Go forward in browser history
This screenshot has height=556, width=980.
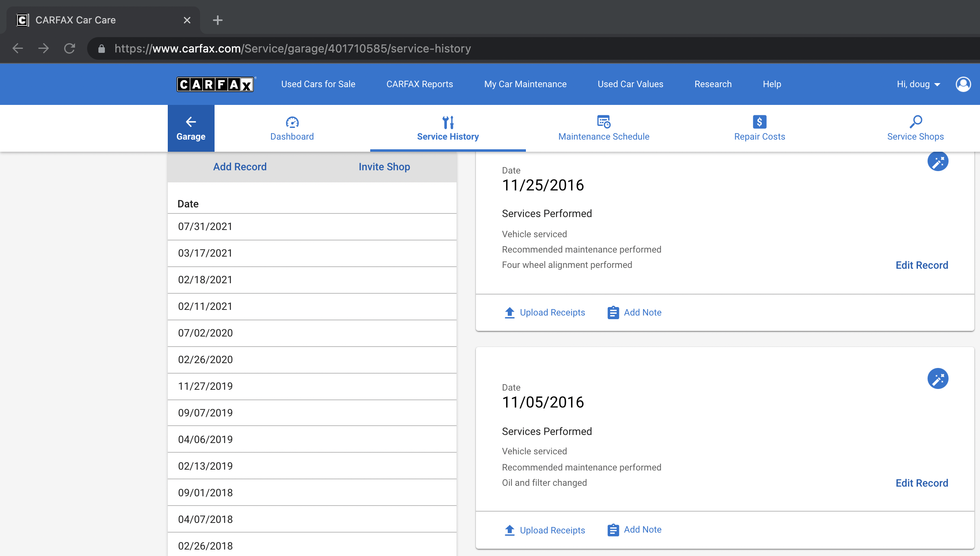[x=44, y=48]
